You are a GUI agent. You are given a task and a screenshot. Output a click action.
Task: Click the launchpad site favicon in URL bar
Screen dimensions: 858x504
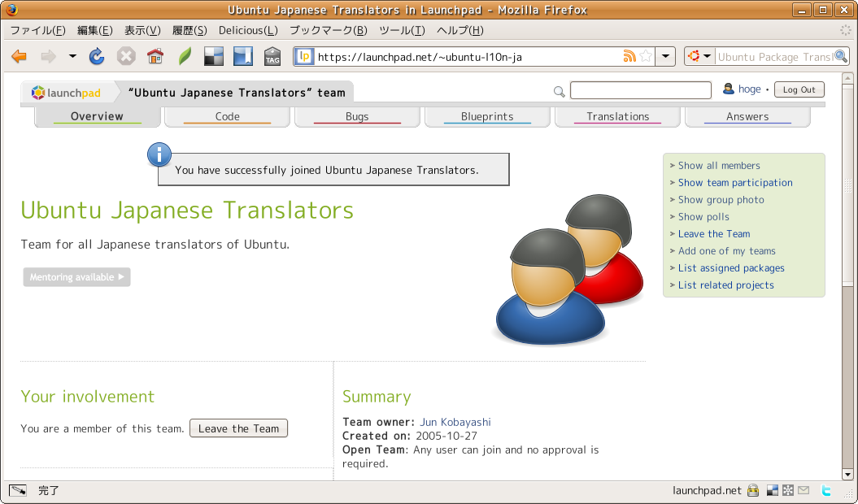(305, 56)
